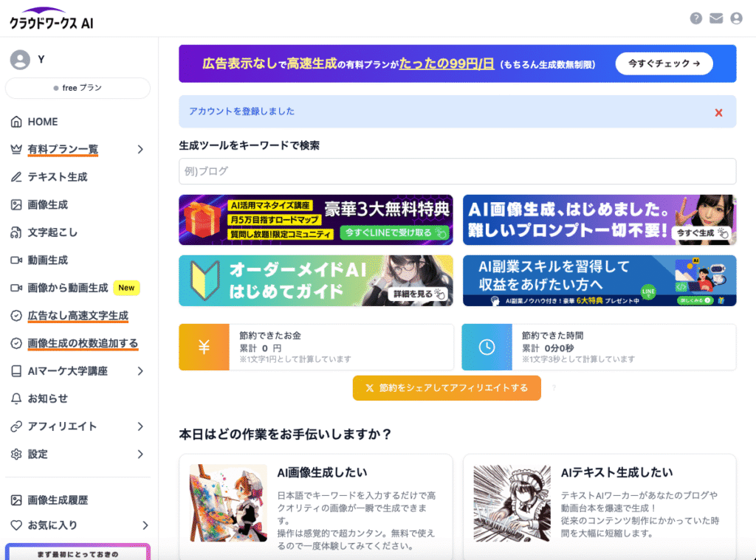
Task: Click the manga typing maid illustration
Action: (512, 503)
